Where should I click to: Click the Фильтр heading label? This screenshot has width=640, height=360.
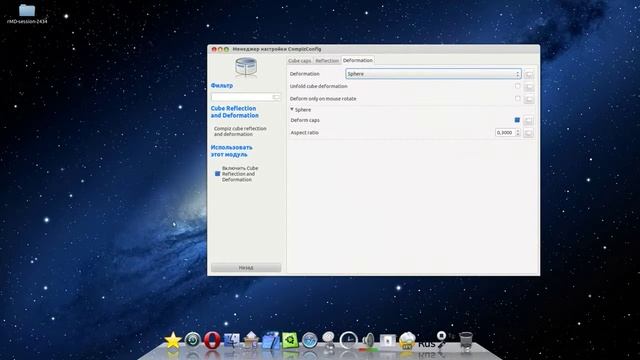(222, 86)
